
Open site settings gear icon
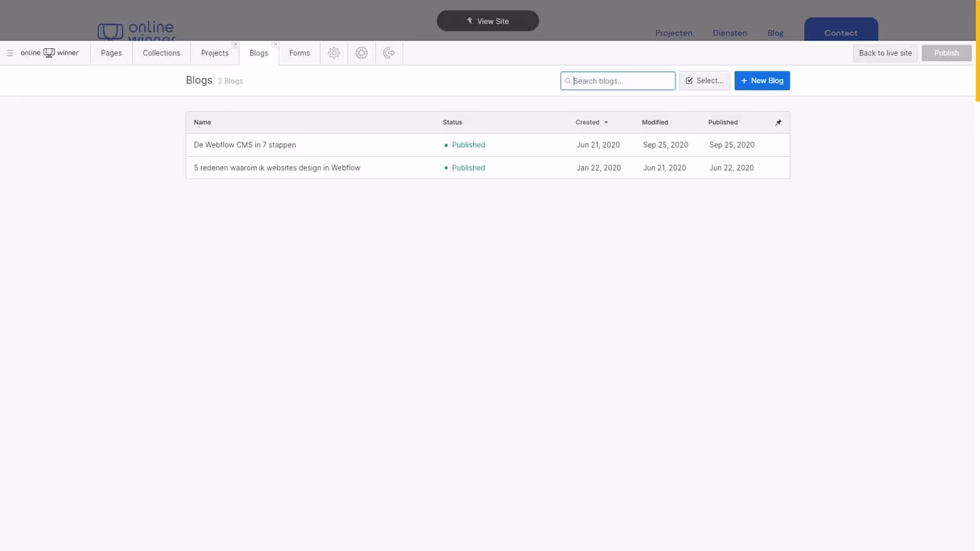click(334, 53)
